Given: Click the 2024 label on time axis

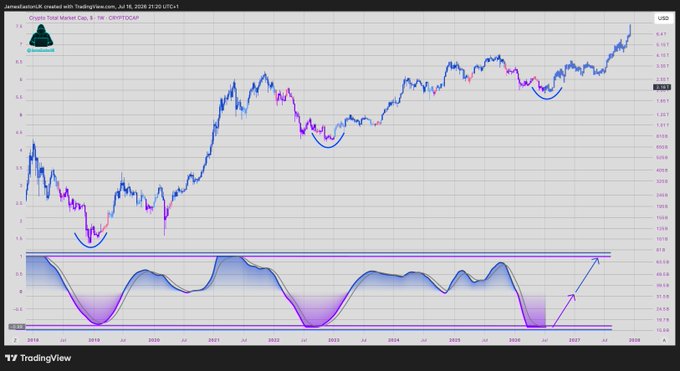Looking at the screenshot, I should pyautogui.click(x=394, y=340).
